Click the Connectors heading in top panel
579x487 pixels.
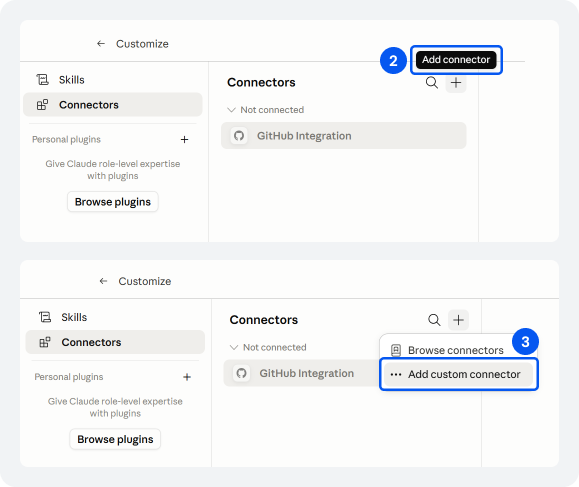[x=261, y=82]
